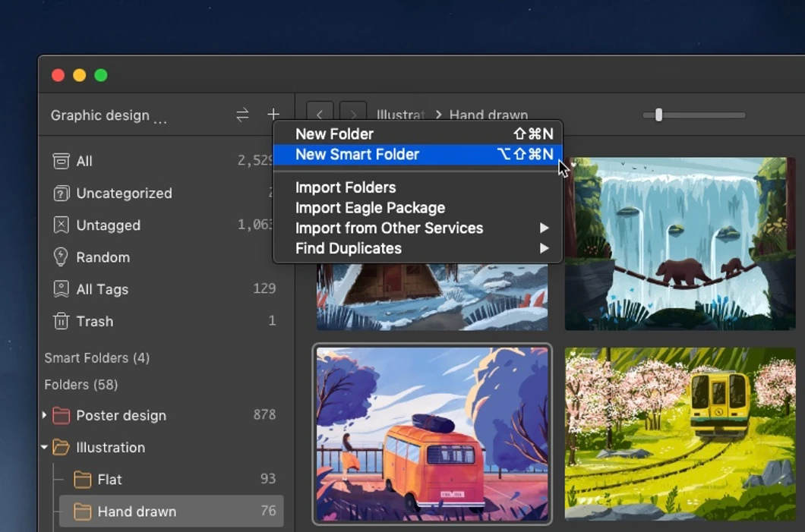Choose New Folder from the menu
This screenshot has width=805, height=532.
pyautogui.click(x=335, y=134)
